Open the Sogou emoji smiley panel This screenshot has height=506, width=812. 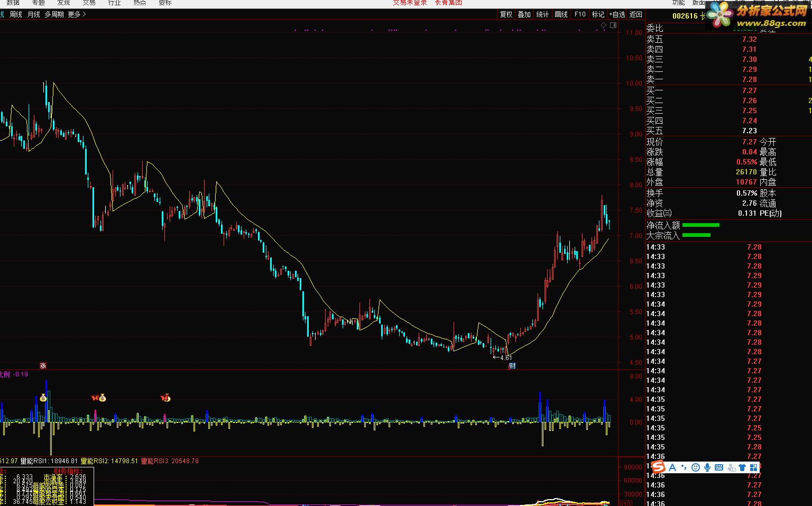[696, 467]
